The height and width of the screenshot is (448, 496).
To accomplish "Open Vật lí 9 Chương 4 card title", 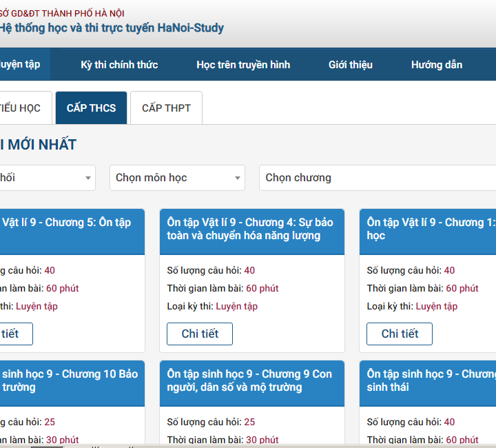I will [x=250, y=229].
